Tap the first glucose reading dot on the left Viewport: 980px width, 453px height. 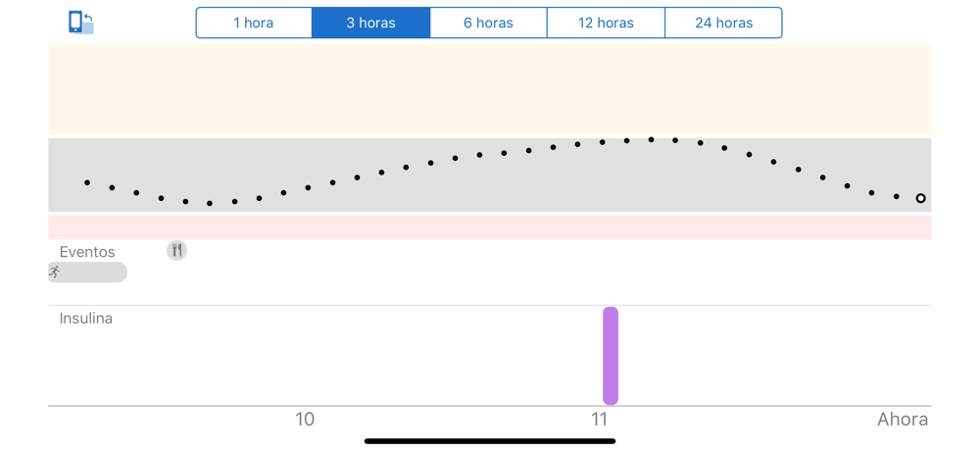pos(87,182)
